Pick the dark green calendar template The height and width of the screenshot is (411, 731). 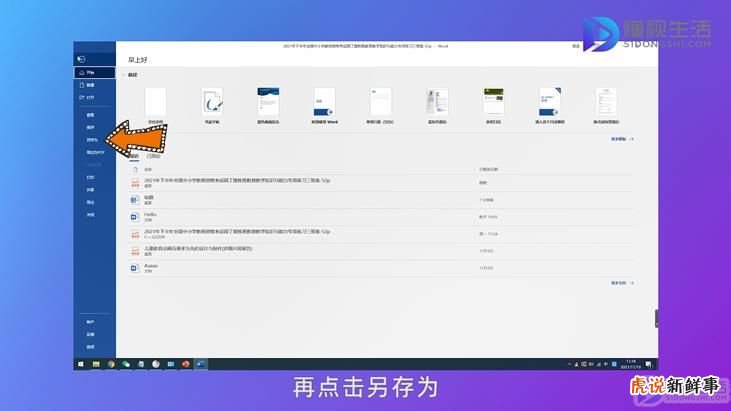494,102
